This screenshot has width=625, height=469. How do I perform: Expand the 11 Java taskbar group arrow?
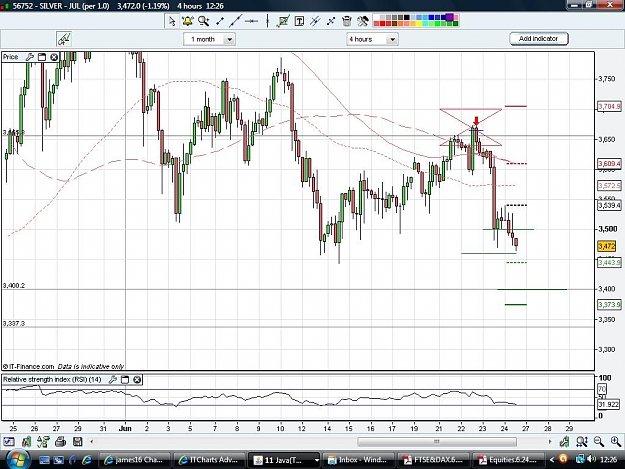316,460
